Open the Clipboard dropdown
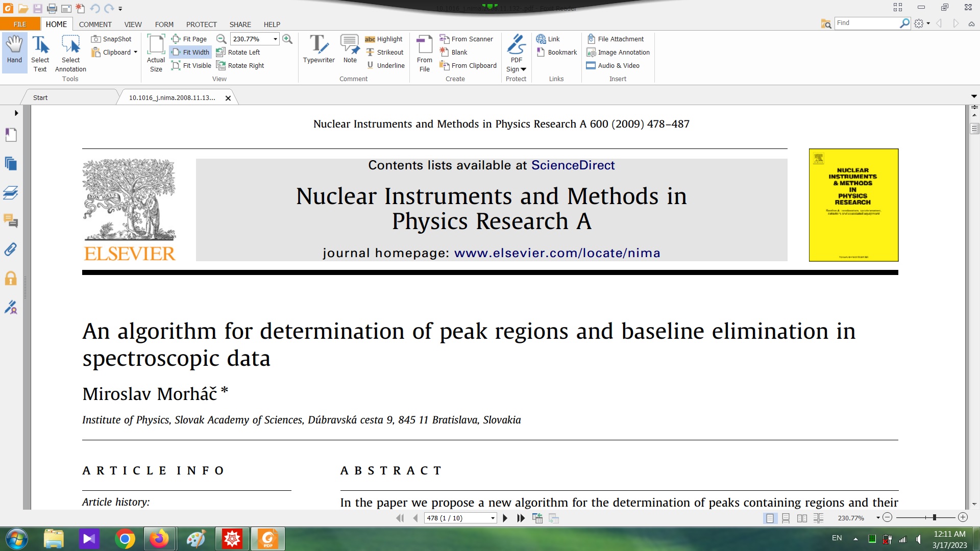The image size is (980, 551). point(135,52)
